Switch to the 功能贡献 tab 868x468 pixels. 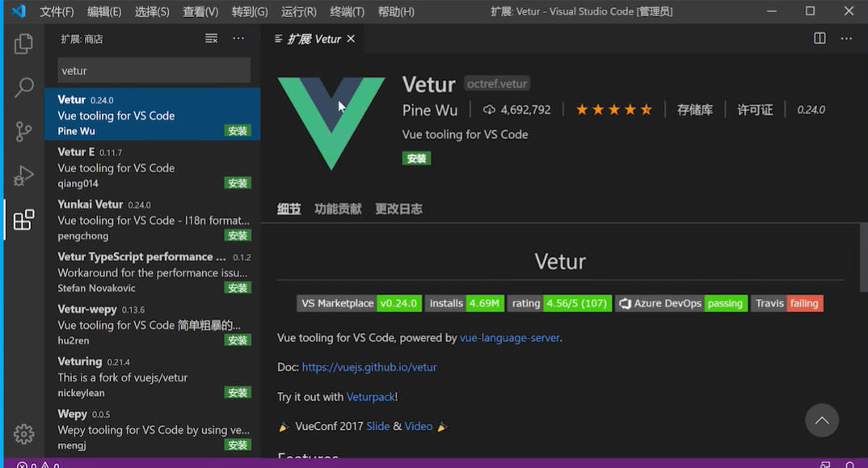click(337, 209)
